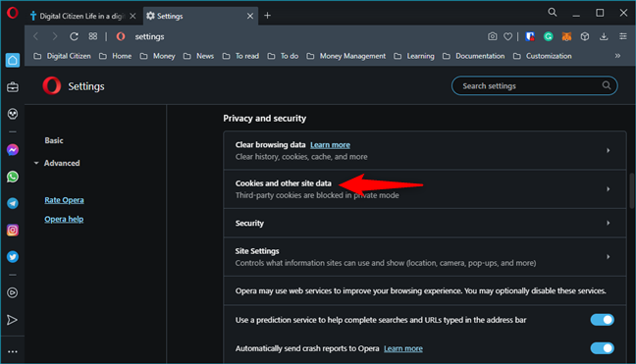Open Learning bookmarks folder
Image resolution: width=636 pixels, height=364 pixels.
click(414, 56)
